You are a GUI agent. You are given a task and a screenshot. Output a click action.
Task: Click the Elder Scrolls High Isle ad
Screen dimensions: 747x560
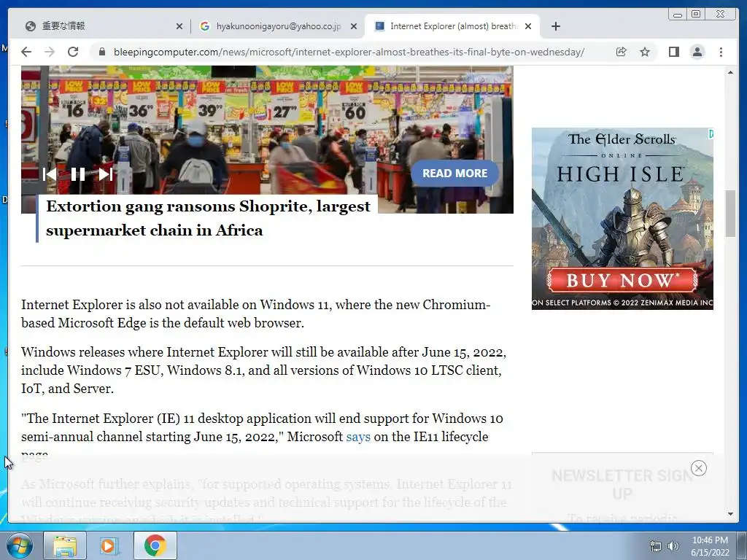pos(622,219)
